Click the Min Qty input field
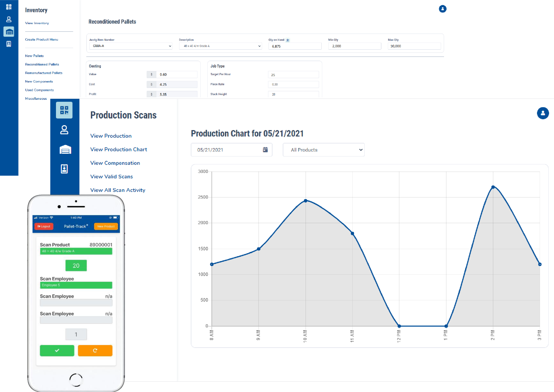The image size is (554, 392). point(354,46)
